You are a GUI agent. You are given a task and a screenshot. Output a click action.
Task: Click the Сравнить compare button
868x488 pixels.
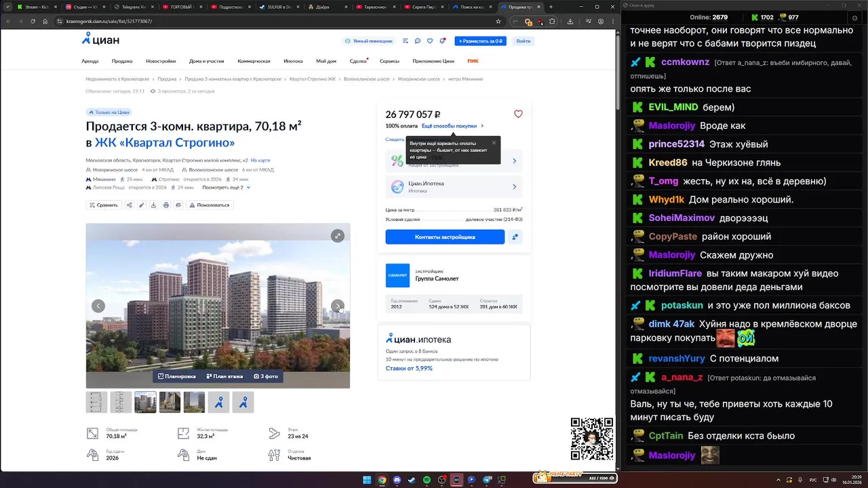(104, 205)
